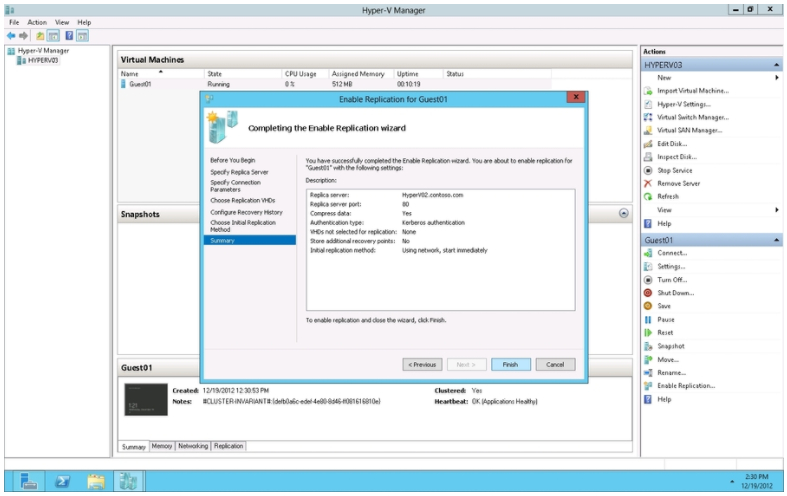The height and width of the screenshot is (496, 787).
Task: Open the File menu
Action: point(14,23)
